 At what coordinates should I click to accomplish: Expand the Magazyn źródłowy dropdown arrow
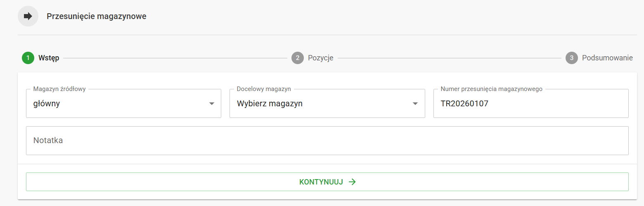point(212,104)
